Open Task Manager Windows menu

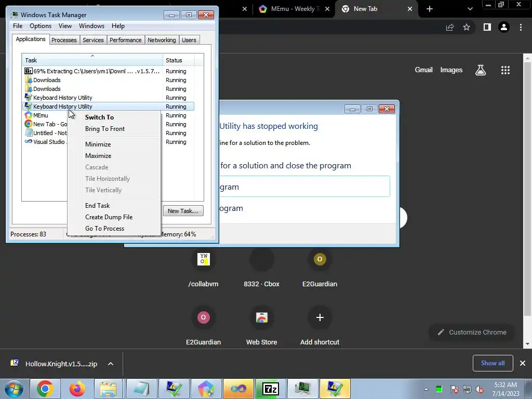click(x=91, y=26)
